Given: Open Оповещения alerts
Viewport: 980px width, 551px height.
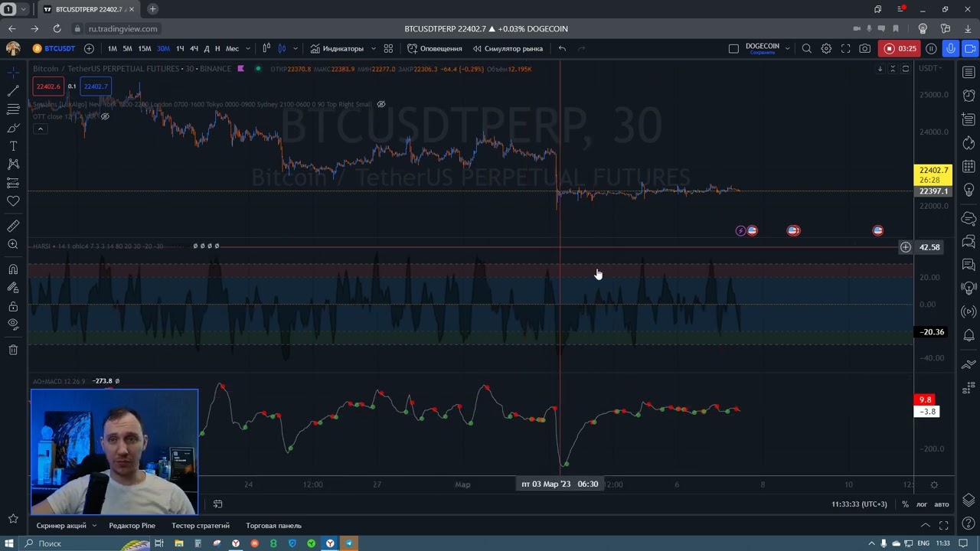Looking at the screenshot, I should [x=435, y=48].
